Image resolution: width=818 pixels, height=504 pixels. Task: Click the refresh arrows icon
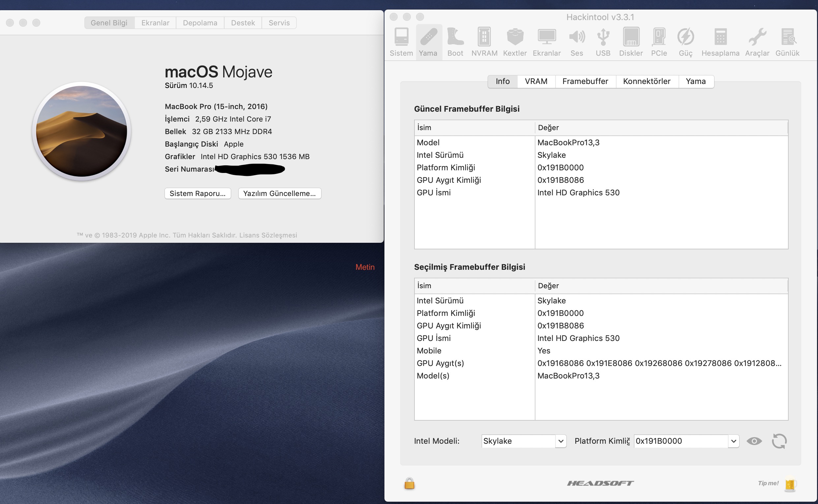click(x=779, y=441)
